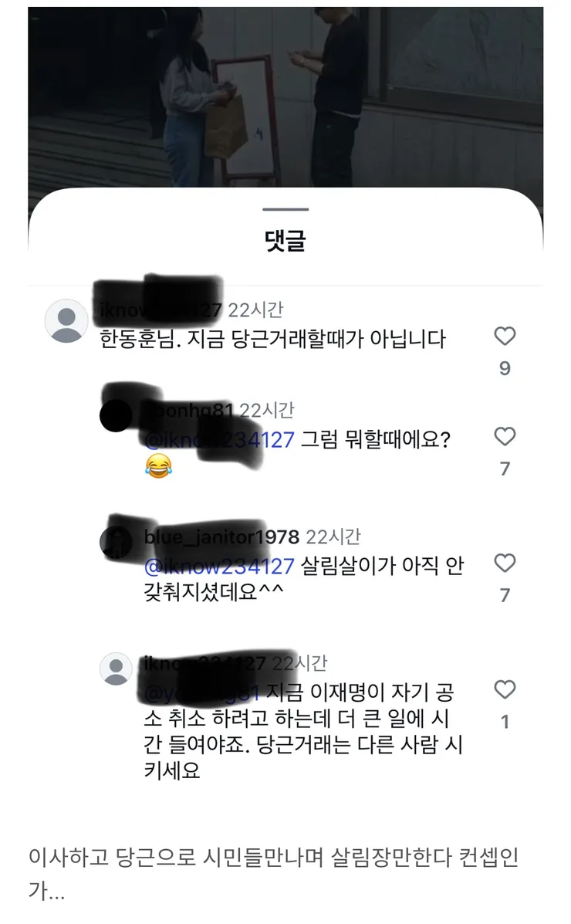The image size is (571, 924).
Task: Open the blue_janitor1978 username
Action: 221,536
